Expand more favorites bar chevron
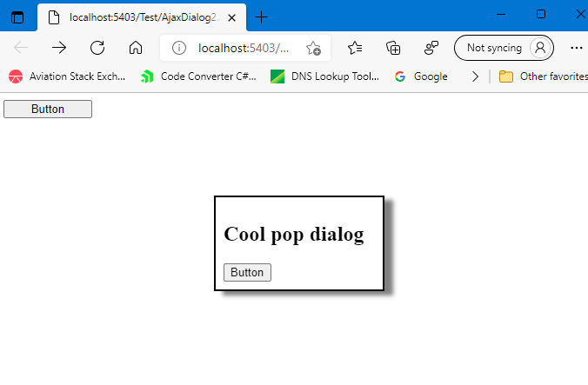The height and width of the screenshot is (385, 588). pos(475,76)
